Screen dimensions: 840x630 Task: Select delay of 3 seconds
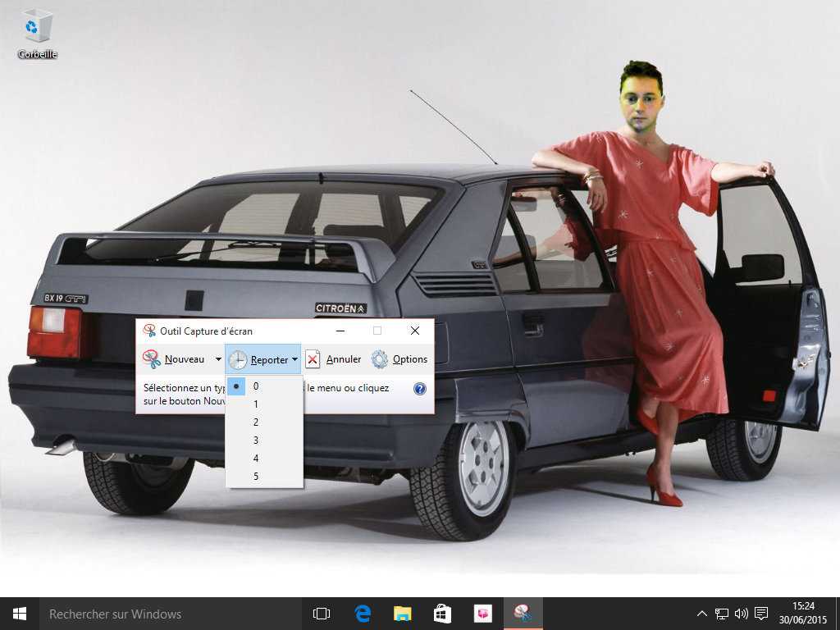pyautogui.click(x=256, y=440)
